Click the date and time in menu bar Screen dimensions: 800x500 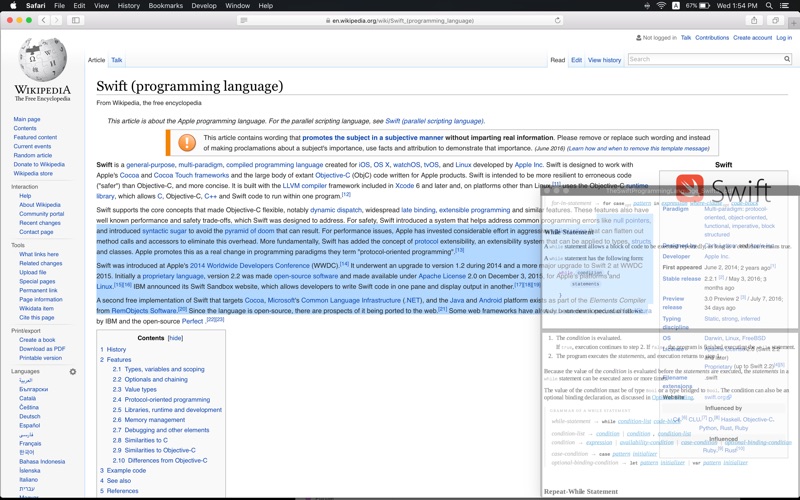737,6
